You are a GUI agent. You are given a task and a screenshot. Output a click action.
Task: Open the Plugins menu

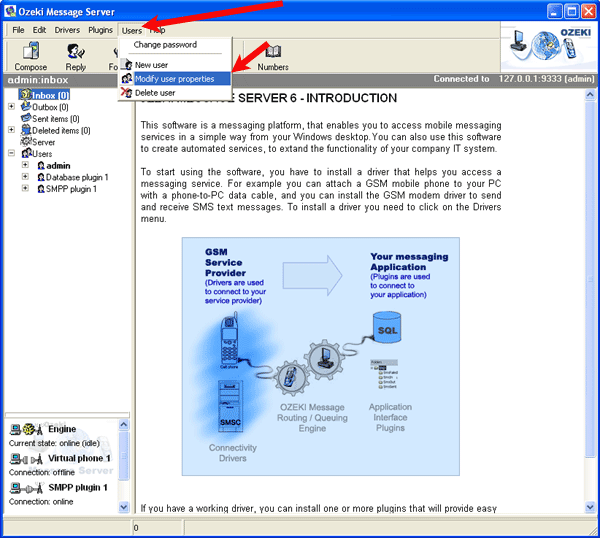click(x=101, y=30)
